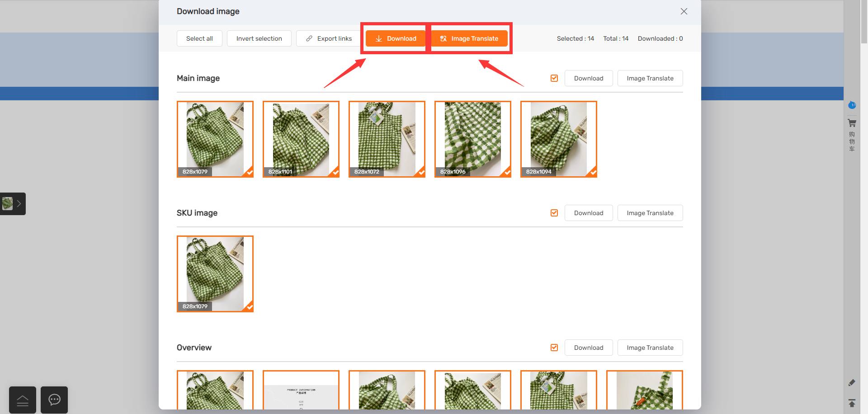Select main image thumbnail sized 828x1096

pyautogui.click(x=473, y=139)
